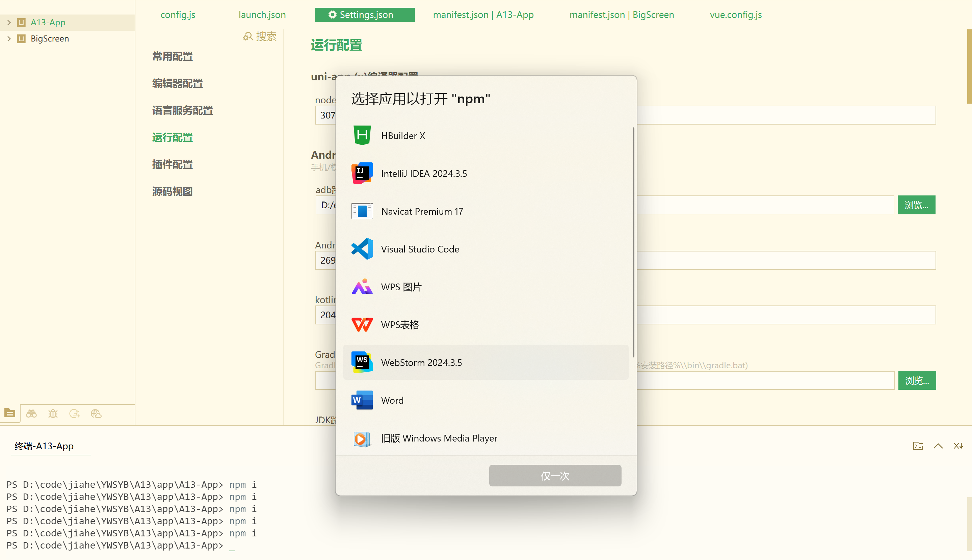Switch to config.js tab

click(178, 15)
